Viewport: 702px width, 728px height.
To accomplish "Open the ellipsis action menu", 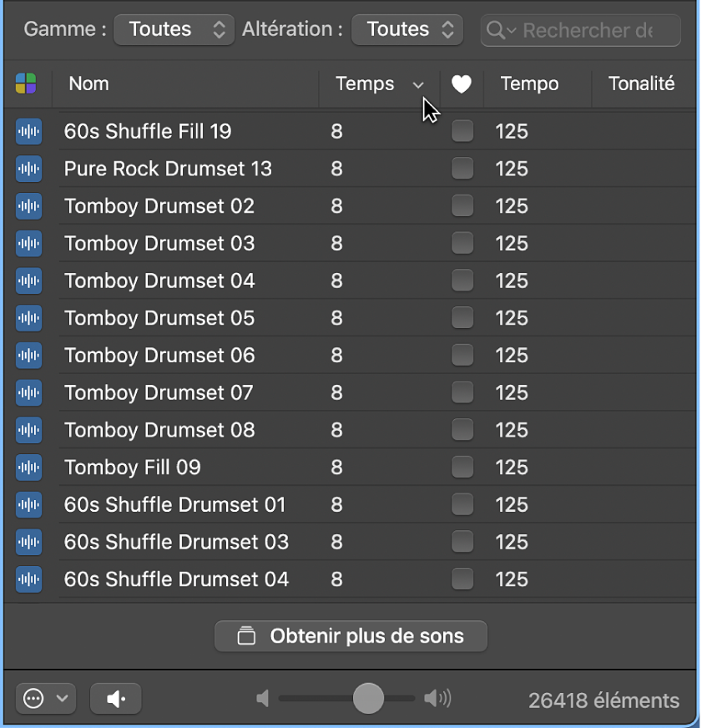I will 45,700.
